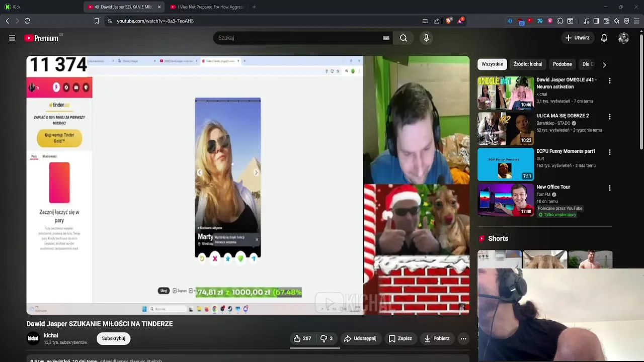Open the red YouTube extension icon
The height and width of the screenshot is (362, 644).
(530, 21)
